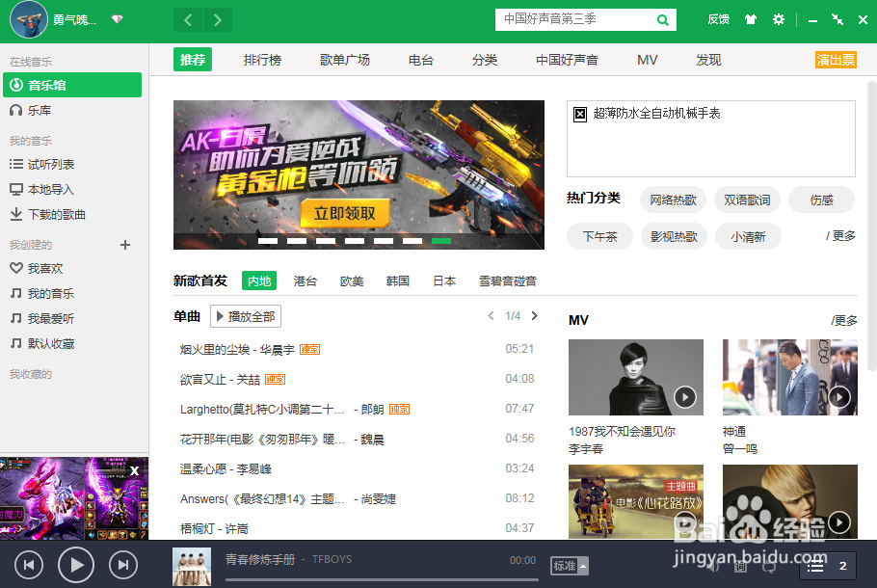This screenshot has width=877, height=588.
Task: Toggle lyrics display 词 icon
Action: (x=740, y=566)
